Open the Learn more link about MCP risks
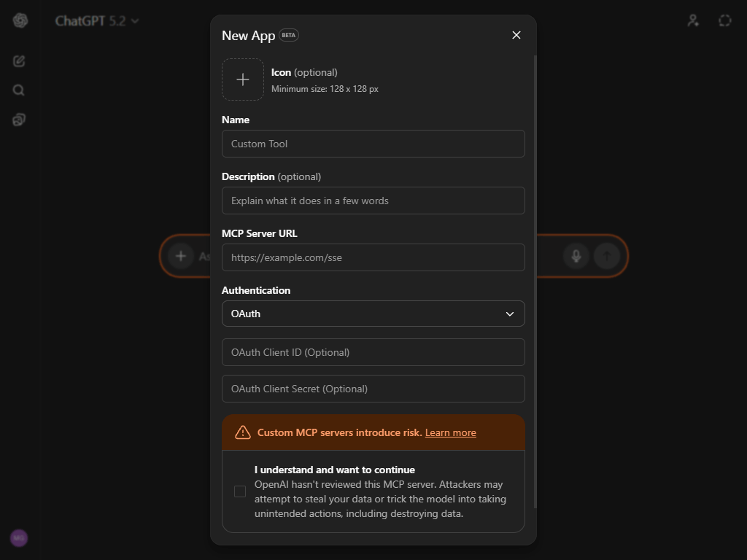Image resolution: width=747 pixels, height=560 pixels. tap(450, 432)
